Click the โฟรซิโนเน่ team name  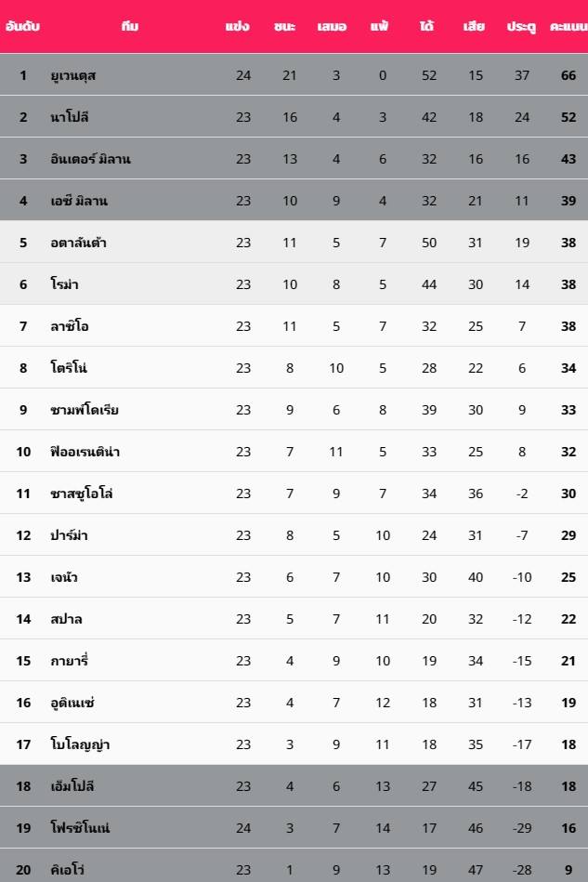tap(80, 828)
